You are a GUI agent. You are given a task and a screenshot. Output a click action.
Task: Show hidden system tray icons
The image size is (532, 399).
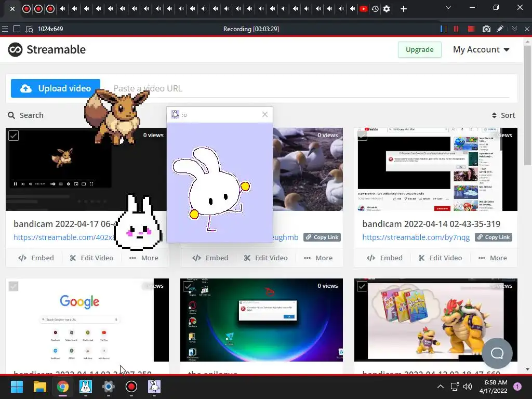tap(441, 387)
